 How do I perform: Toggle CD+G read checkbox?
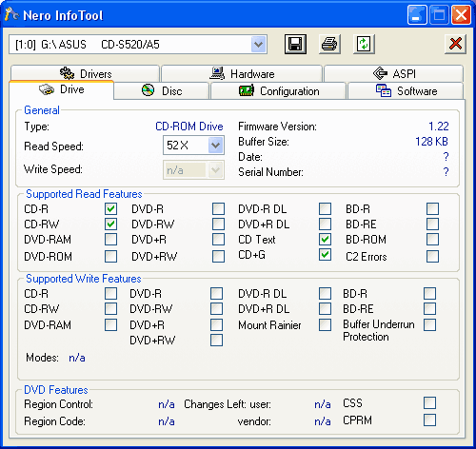tap(325, 255)
